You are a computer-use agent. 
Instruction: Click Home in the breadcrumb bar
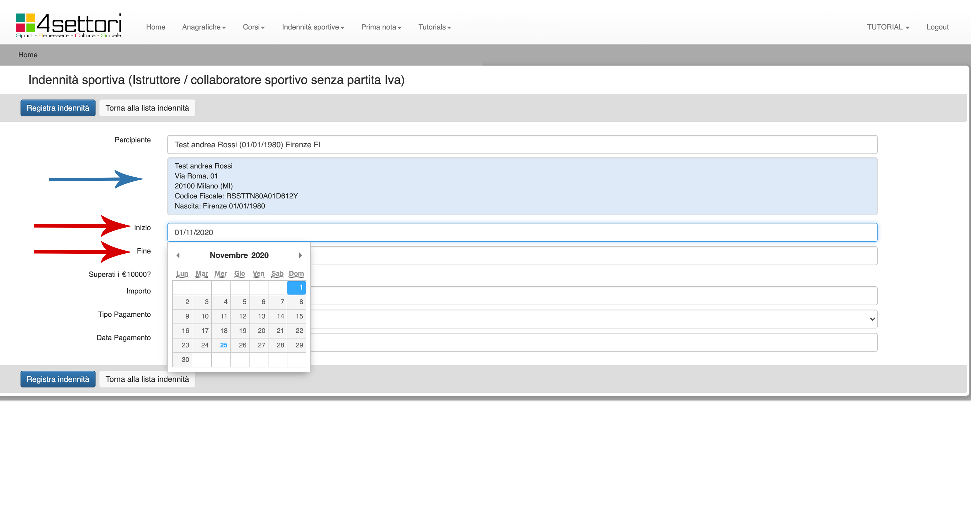pos(28,55)
